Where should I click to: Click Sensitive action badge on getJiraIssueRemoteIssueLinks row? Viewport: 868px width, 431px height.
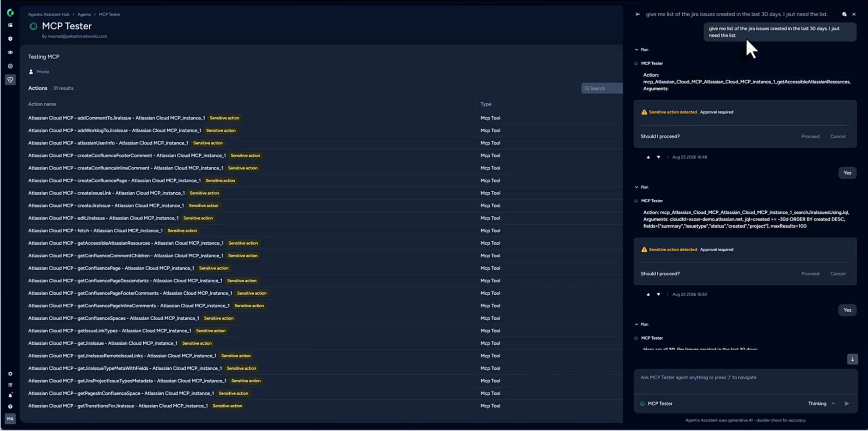236,356
